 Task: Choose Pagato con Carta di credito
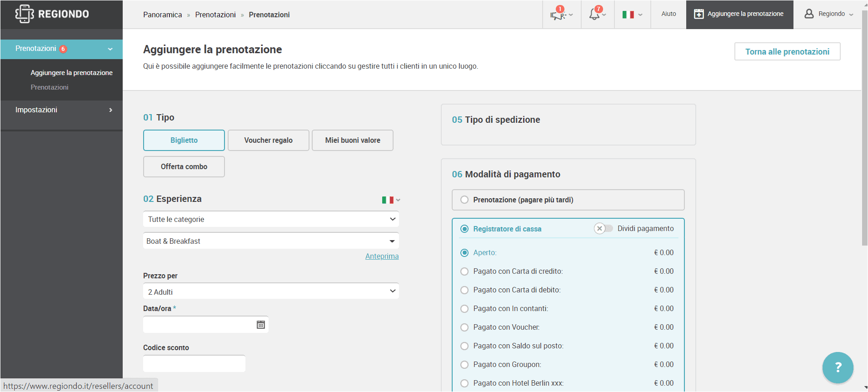464,271
